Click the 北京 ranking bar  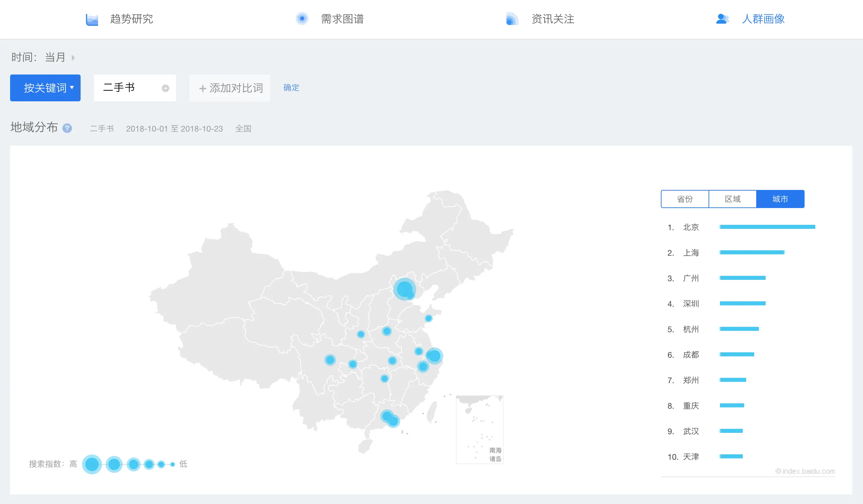tap(767, 227)
